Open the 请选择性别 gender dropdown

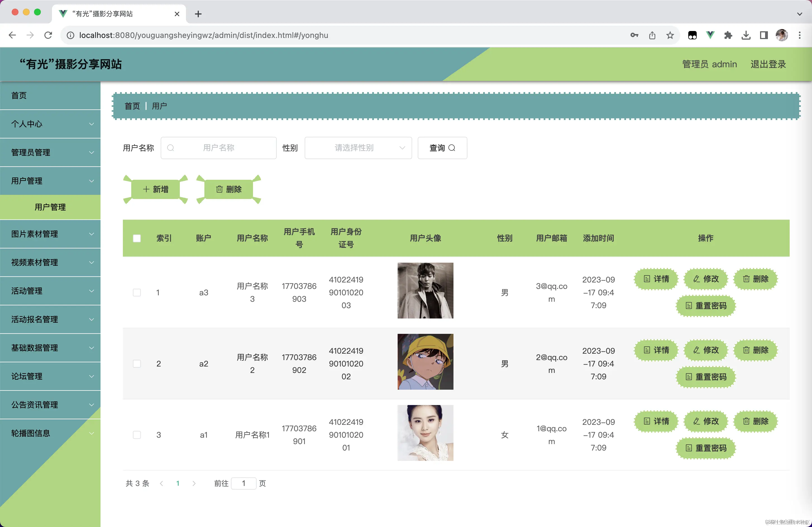(358, 148)
